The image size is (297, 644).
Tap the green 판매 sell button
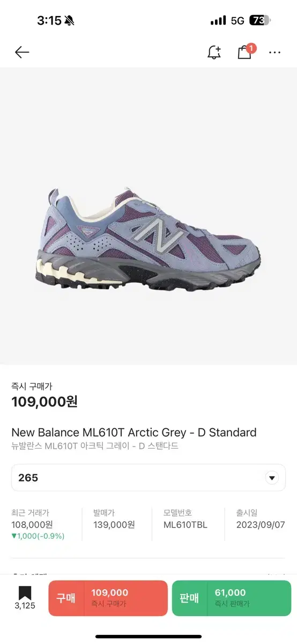coord(232,598)
